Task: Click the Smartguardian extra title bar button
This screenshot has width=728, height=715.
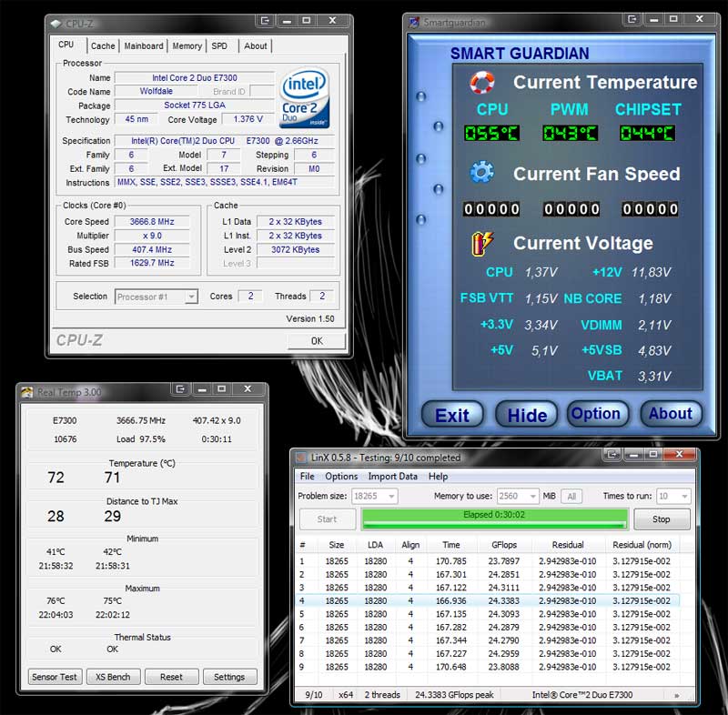Action: point(632,19)
